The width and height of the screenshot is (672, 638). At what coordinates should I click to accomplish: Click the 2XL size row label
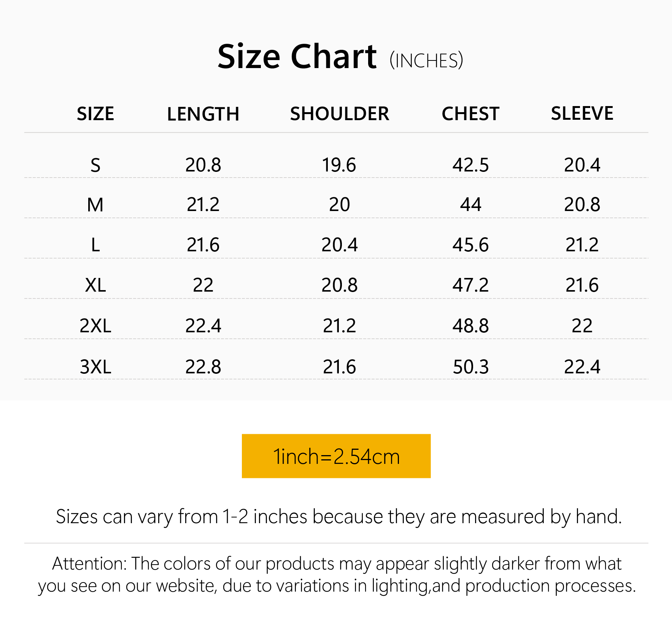[95, 326]
